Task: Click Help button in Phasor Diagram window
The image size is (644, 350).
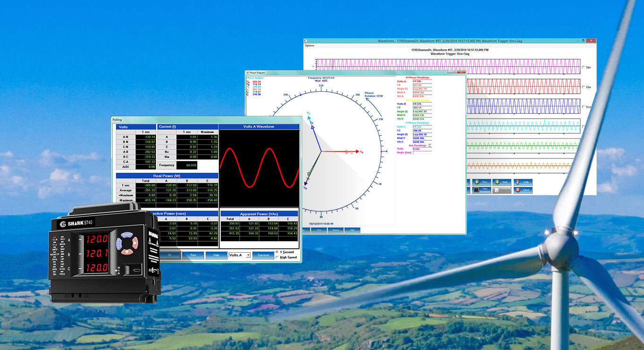Action: pos(352,230)
